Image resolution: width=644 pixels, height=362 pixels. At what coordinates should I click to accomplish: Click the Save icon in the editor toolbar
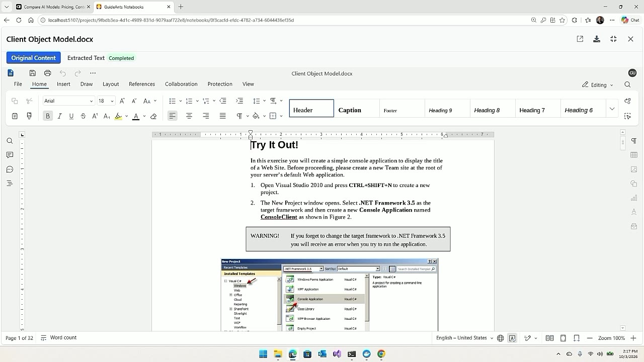click(x=33, y=73)
